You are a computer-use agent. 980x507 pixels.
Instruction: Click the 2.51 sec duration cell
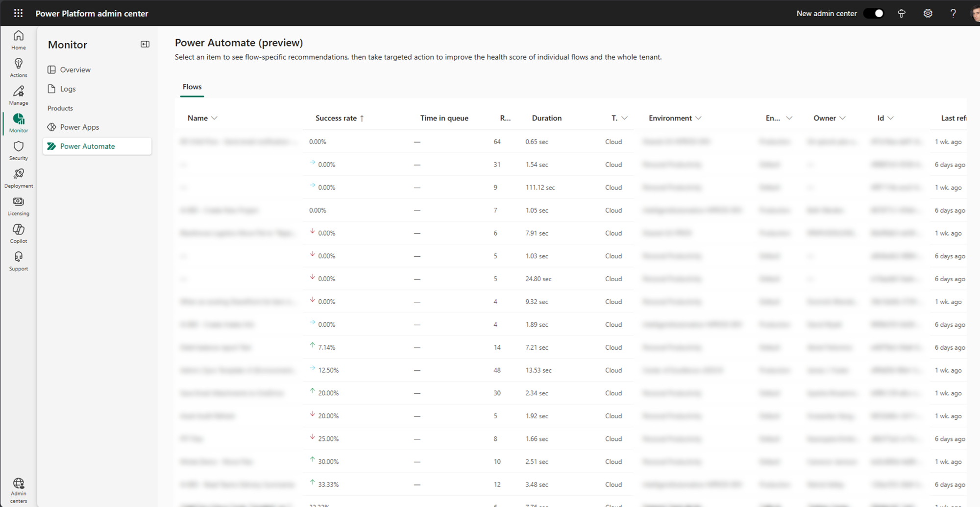click(537, 461)
